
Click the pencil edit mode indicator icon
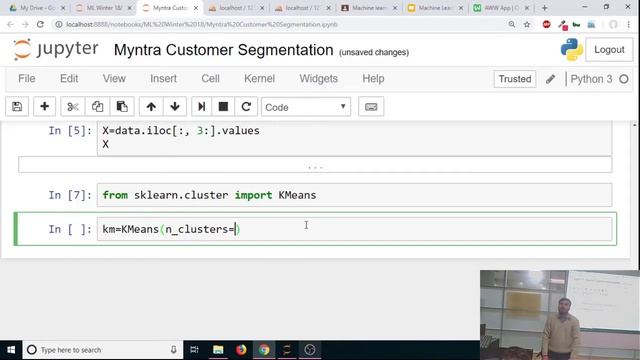point(550,79)
